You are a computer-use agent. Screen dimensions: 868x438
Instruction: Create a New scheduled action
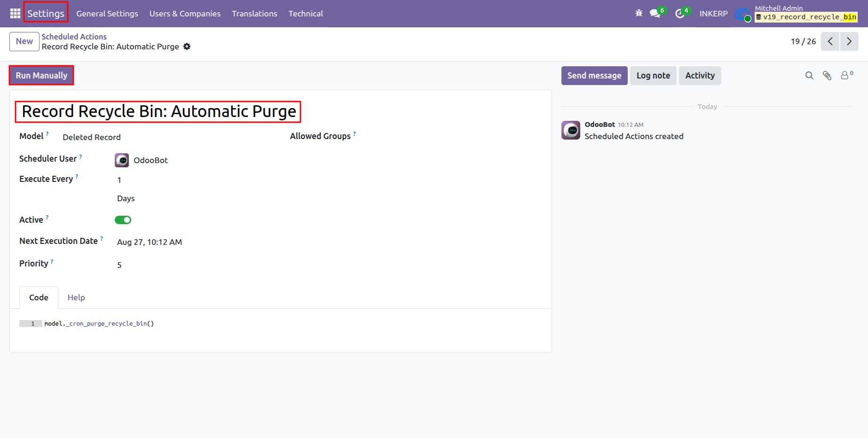pos(24,41)
